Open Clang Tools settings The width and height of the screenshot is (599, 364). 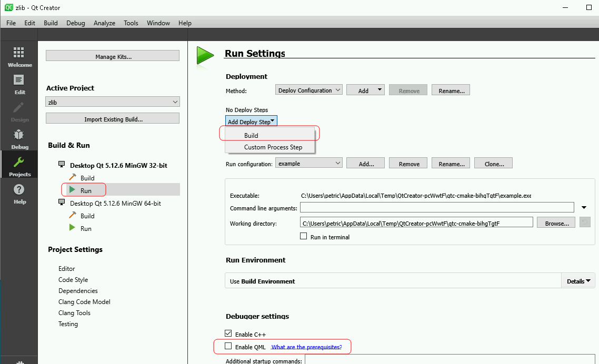pyautogui.click(x=75, y=313)
